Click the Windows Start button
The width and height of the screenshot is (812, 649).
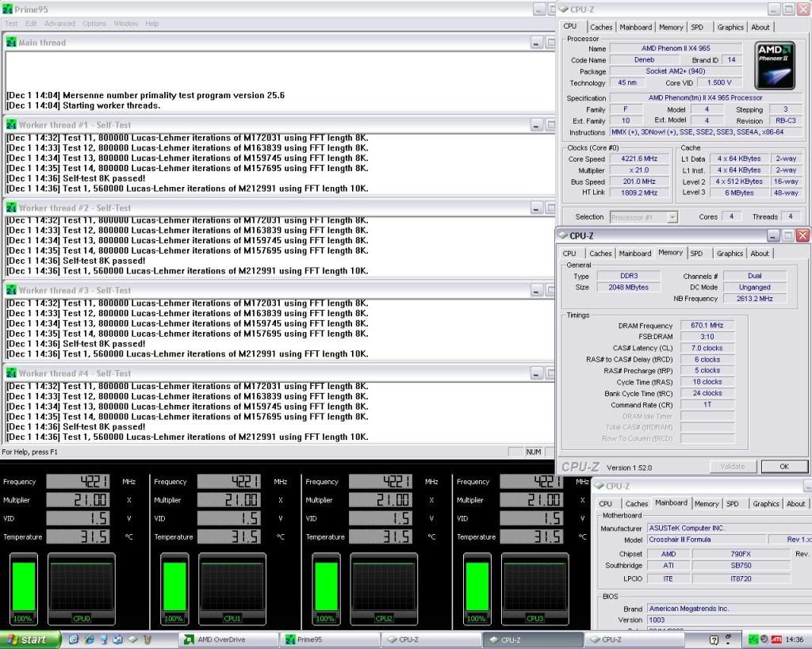(29, 639)
